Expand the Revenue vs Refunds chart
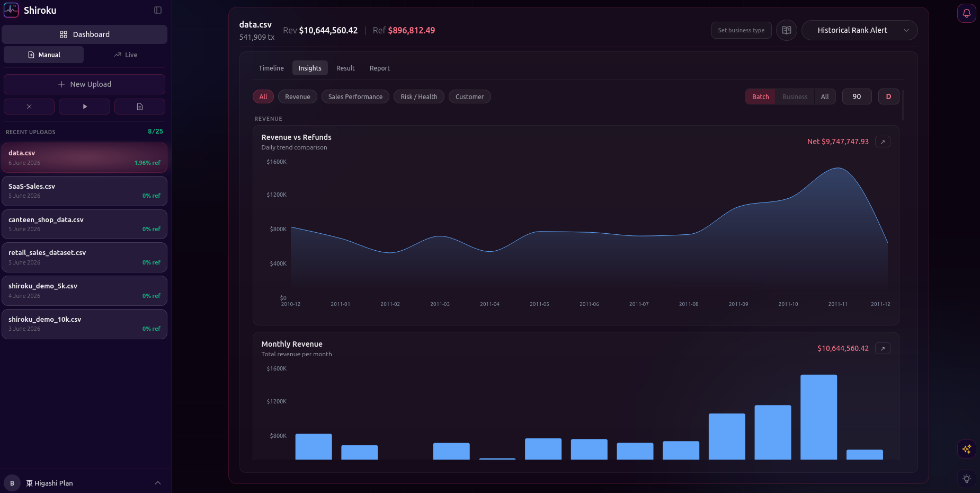Viewport: 980px width, 493px height. (x=883, y=142)
